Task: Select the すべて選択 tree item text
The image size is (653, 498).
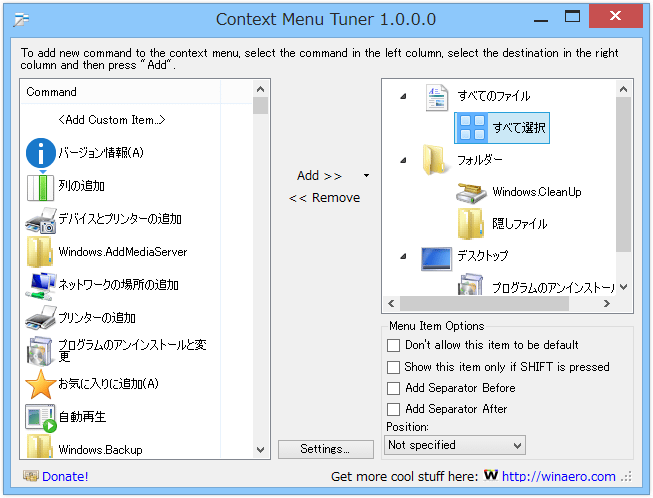Action: [519, 127]
